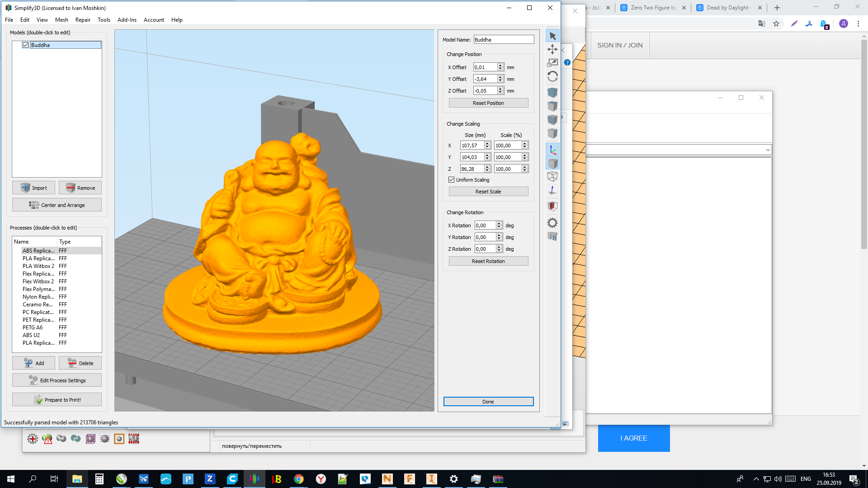Screen dimensions: 868x488
Task: Disable Uniform Scaling checkbox
Action: click(451, 180)
